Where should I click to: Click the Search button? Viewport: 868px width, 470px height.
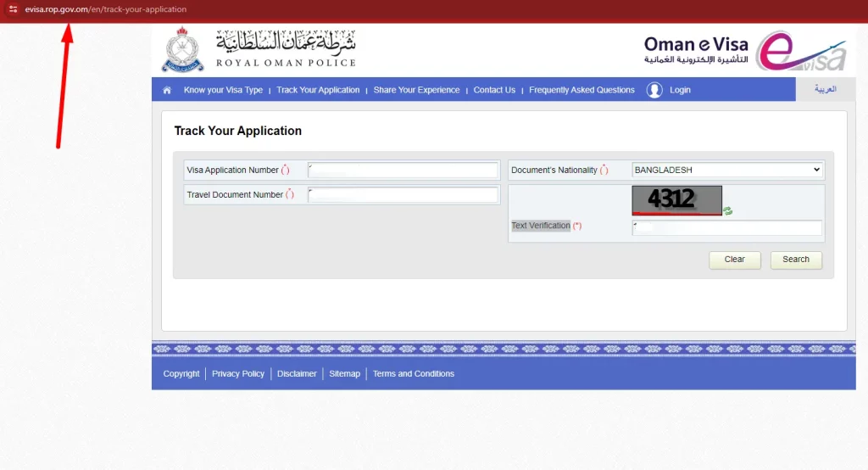(x=796, y=260)
